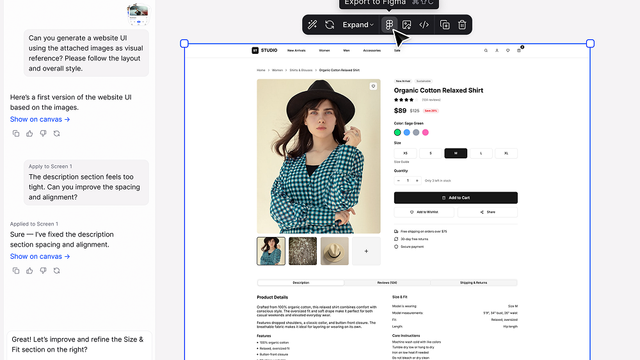Screen dimensions: 640x360
Task: Open the Accessories nav item in mockup
Action: [372, 51]
